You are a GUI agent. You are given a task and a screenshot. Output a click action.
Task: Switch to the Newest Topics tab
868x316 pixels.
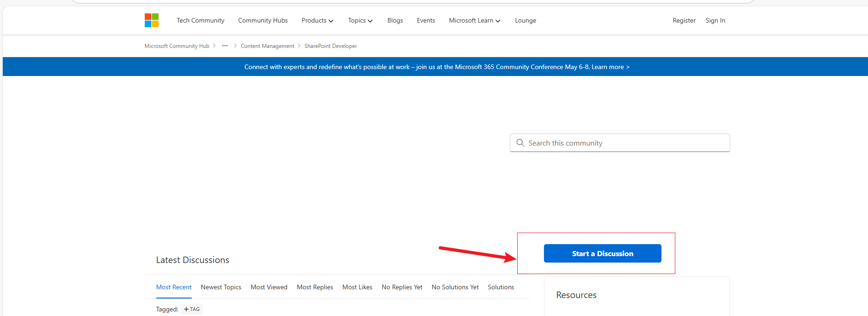pyautogui.click(x=221, y=287)
